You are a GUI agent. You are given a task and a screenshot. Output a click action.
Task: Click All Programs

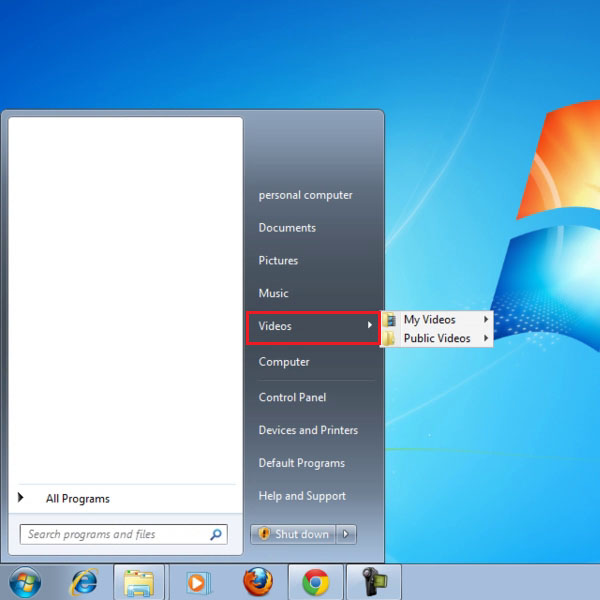78,499
